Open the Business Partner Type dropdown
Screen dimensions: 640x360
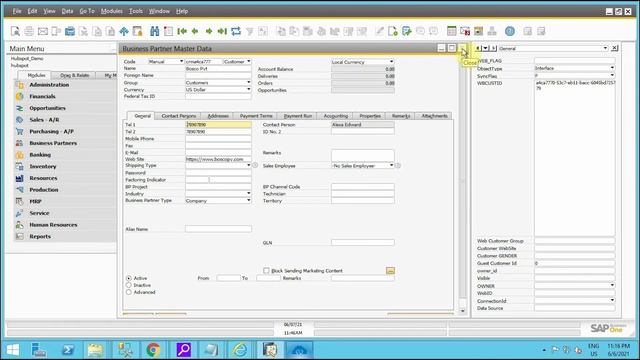click(x=249, y=200)
